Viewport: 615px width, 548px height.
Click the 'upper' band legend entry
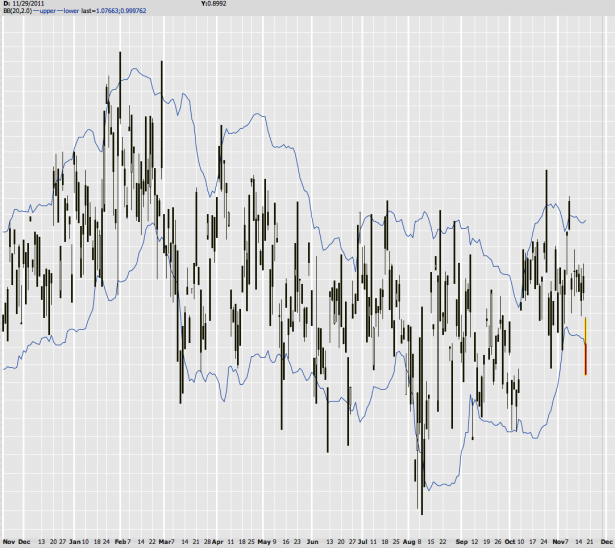[48, 11]
